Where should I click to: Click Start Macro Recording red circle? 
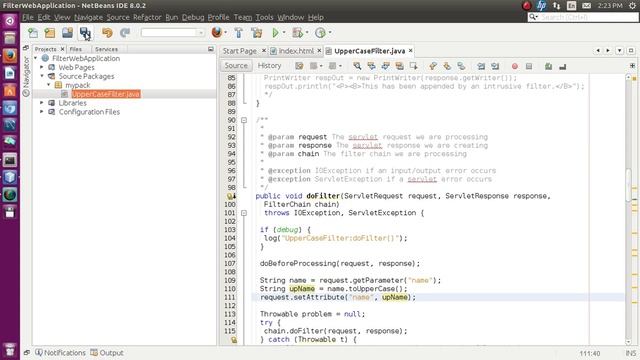coord(515,66)
